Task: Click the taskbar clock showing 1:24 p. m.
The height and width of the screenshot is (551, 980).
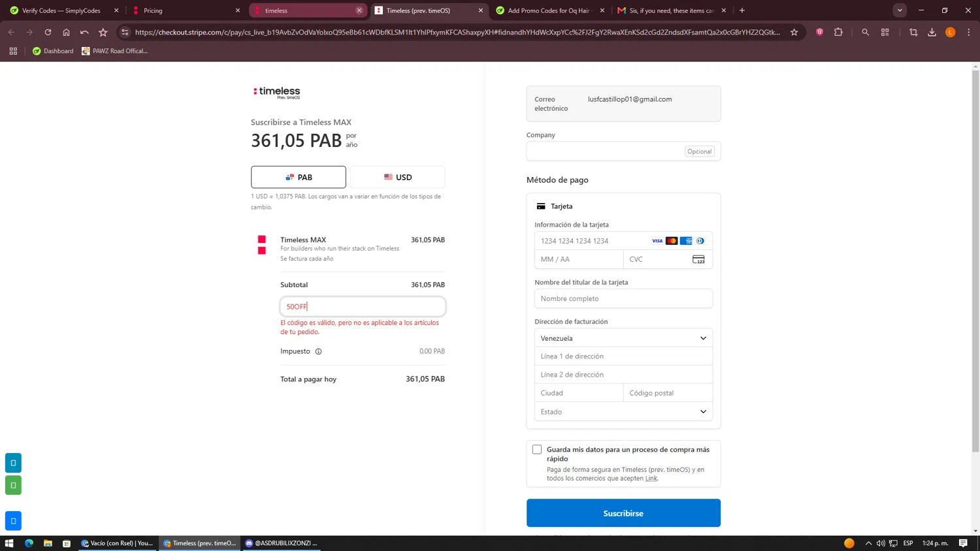Action: tap(935, 543)
